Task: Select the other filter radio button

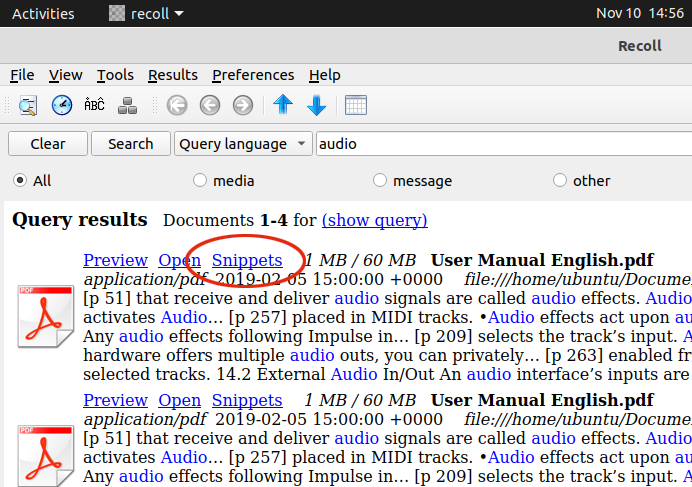Action: tap(560, 180)
